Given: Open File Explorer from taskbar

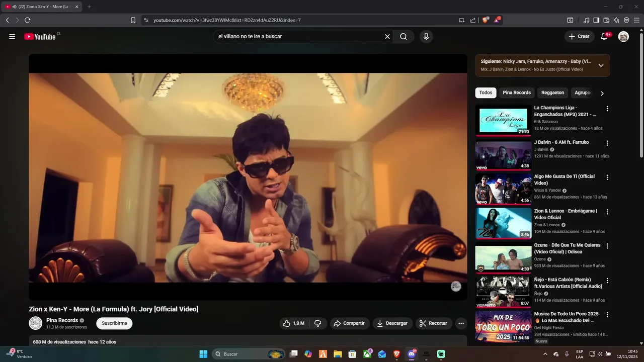Looking at the screenshot, I should point(338,354).
